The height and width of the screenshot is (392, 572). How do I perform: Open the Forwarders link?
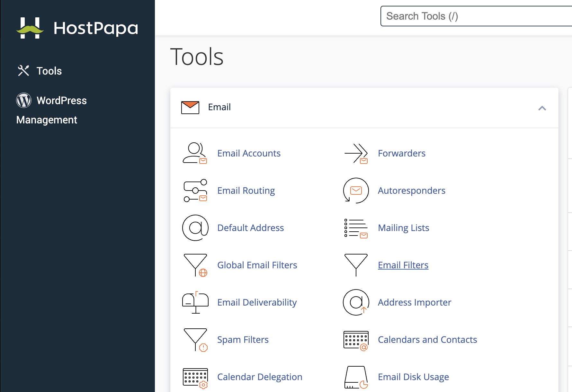(x=402, y=153)
